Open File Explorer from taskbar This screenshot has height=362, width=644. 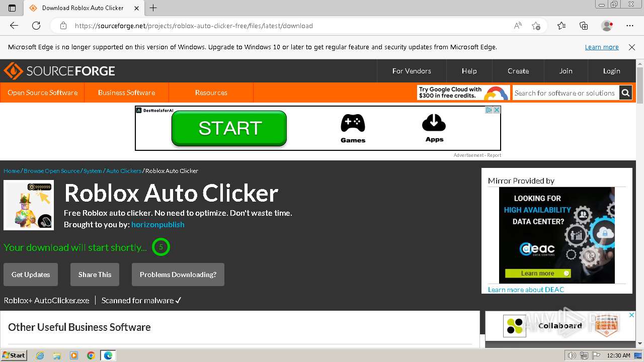click(57, 355)
